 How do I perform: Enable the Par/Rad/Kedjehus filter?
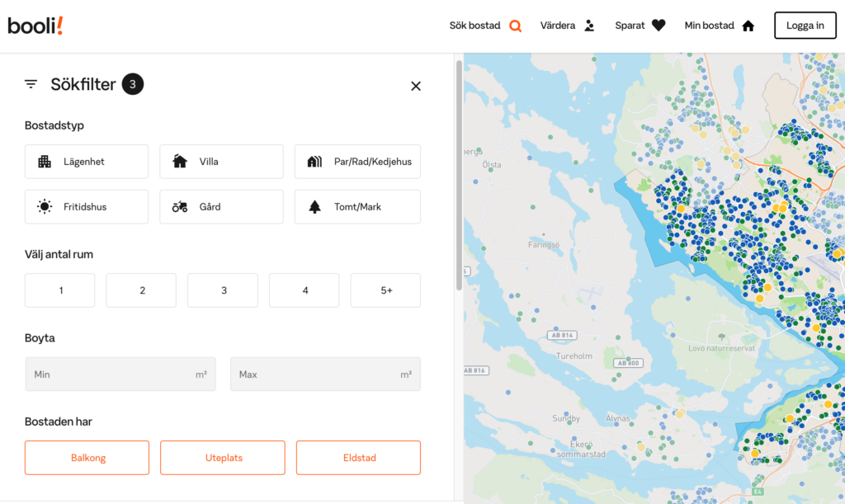coord(357,162)
